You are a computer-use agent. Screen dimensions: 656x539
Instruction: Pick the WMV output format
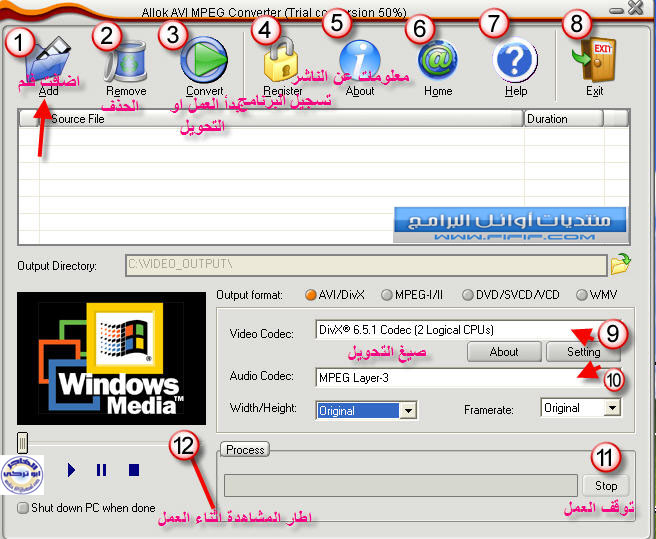tap(582, 295)
